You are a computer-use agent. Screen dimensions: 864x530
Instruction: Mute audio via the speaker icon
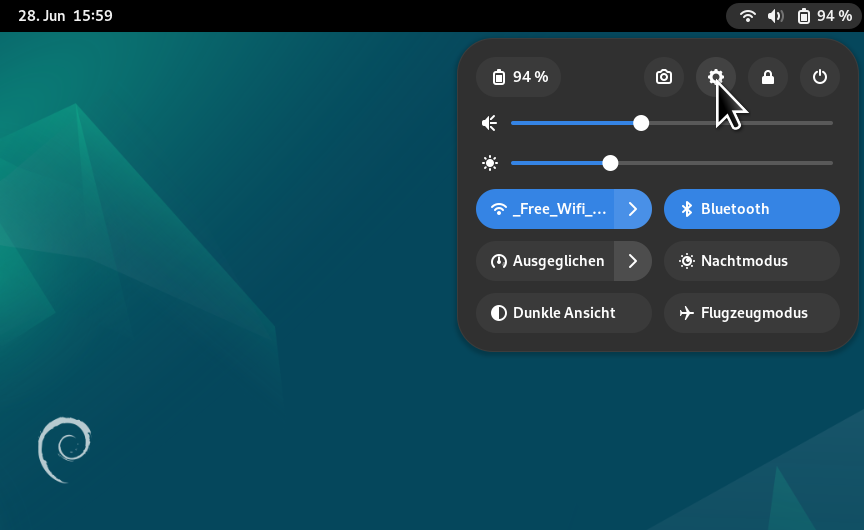coord(489,123)
